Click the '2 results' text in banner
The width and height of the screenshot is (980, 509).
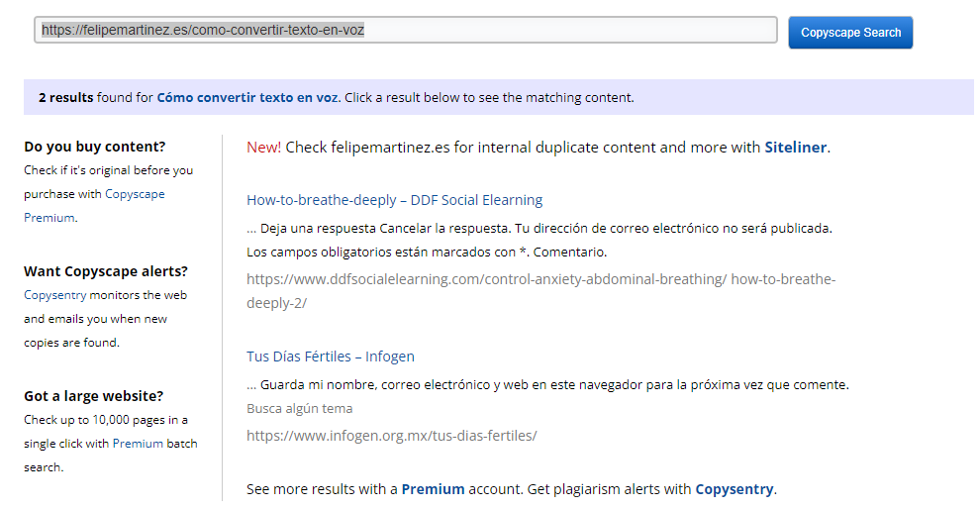pyautogui.click(x=65, y=98)
